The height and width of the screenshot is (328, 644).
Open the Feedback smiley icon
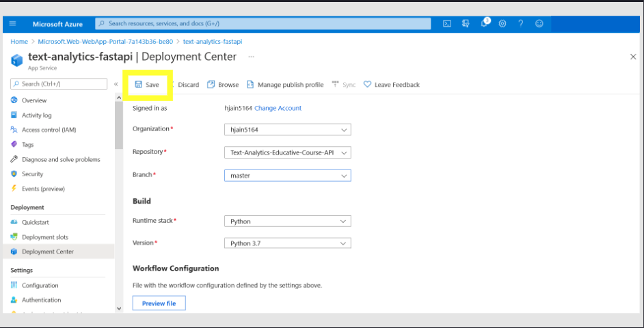tap(539, 24)
